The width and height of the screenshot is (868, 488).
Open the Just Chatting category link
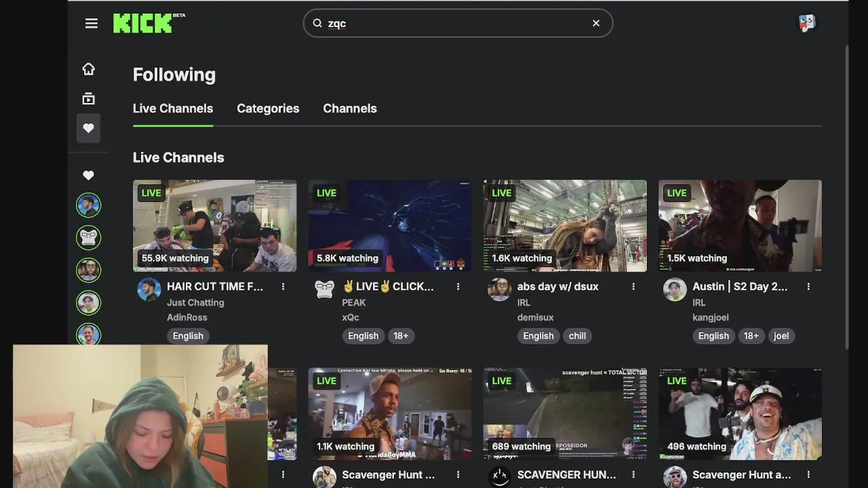[x=195, y=303]
